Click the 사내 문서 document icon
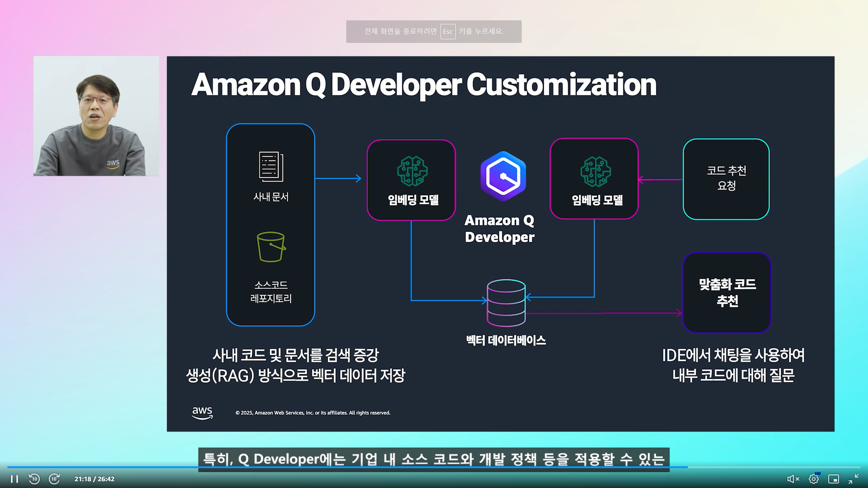Screen dimensions: 868x488 click(271, 167)
